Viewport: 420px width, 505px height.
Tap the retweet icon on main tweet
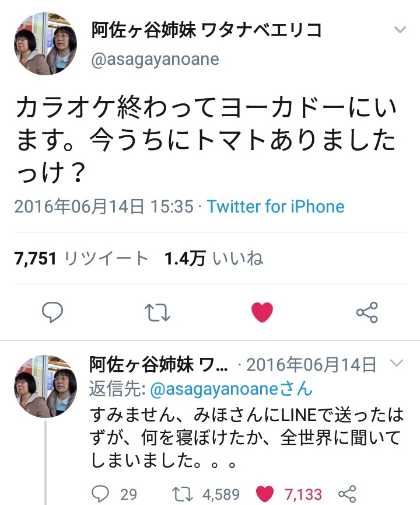point(157,312)
